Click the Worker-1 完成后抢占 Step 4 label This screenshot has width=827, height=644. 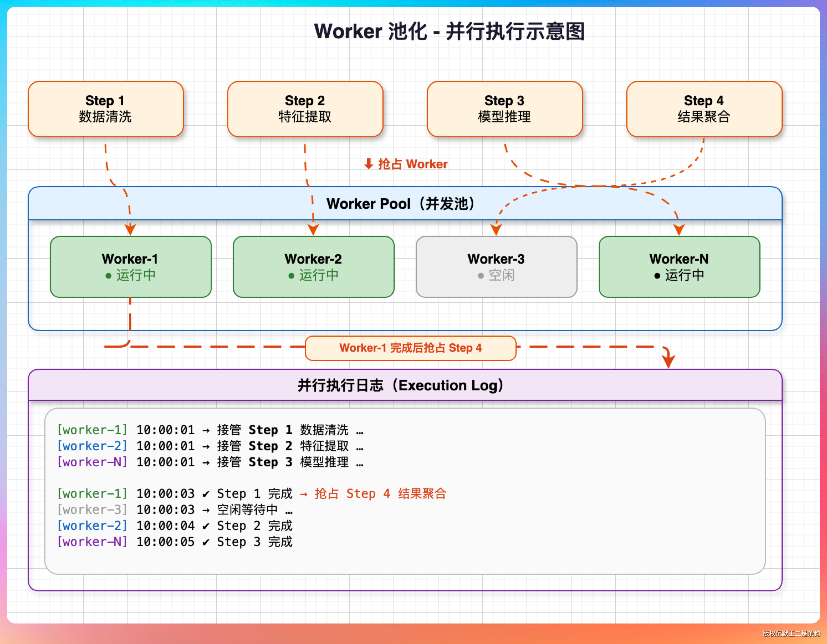click(410, 348)
